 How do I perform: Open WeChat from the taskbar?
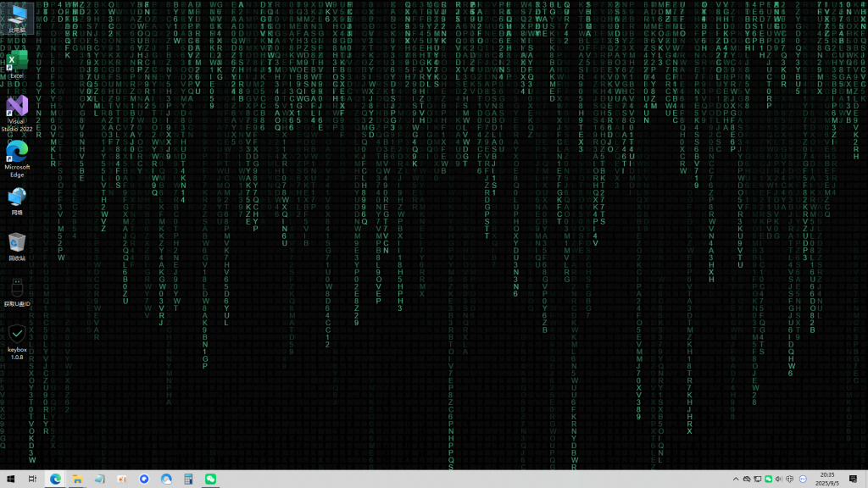pos(210,480)
